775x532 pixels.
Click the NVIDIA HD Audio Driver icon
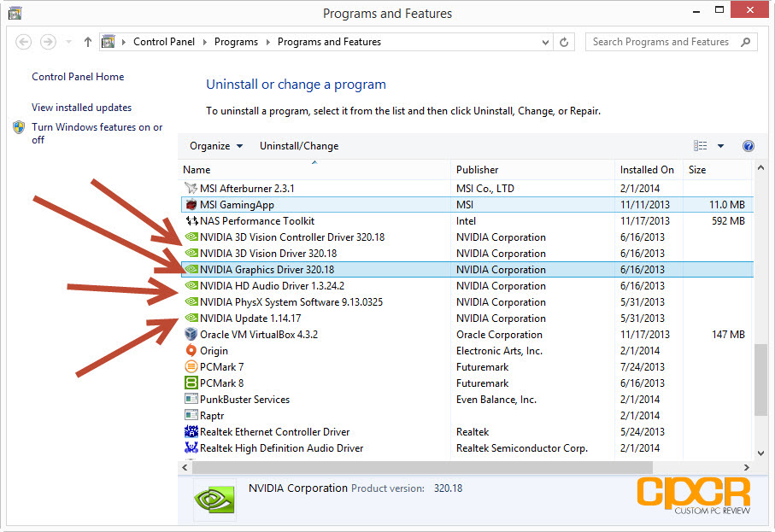(x=191, y=285)
